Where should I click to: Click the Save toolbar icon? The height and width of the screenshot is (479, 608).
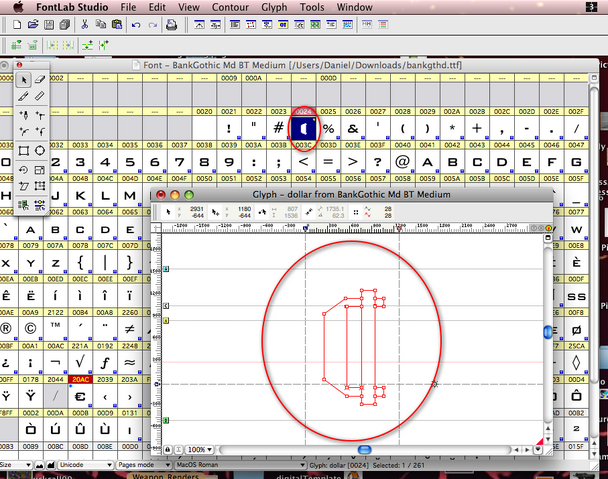click(x=49, y=25)
